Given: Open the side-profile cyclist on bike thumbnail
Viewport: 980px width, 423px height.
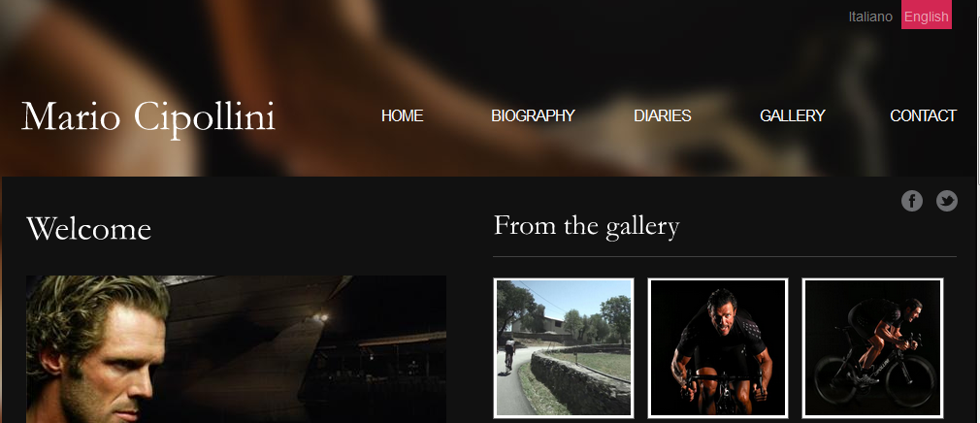Looking at the screenshot, I should point(872,348).
